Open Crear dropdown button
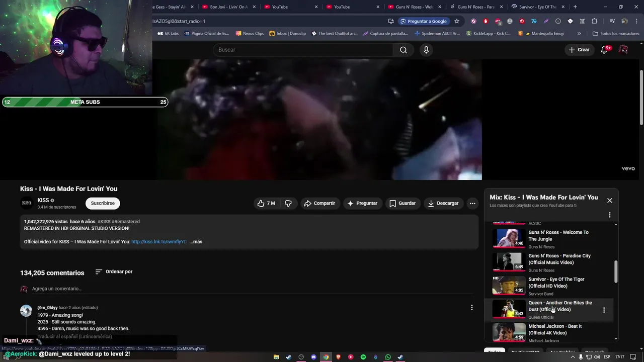The width and height of the screenshot is (644, 362). click(x=579, y=50)
